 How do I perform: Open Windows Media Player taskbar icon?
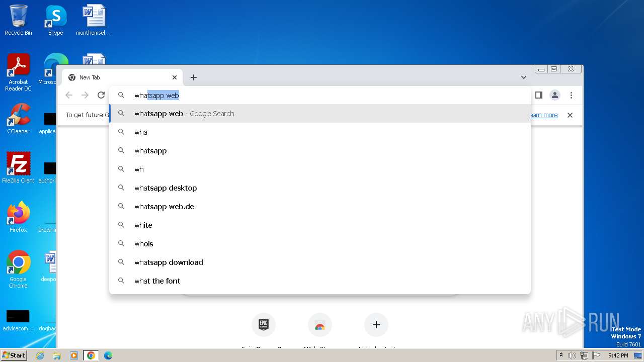tap(74, 355)
